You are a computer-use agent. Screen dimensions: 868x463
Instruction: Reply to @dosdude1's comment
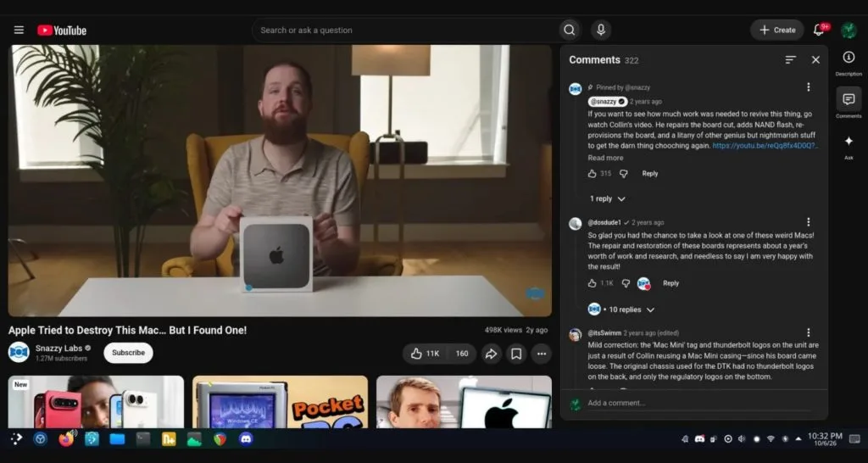[671, 283]
